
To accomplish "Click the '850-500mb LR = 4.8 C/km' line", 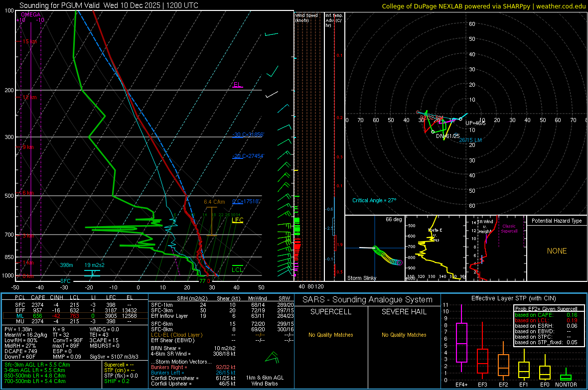I will coord(35,376).
